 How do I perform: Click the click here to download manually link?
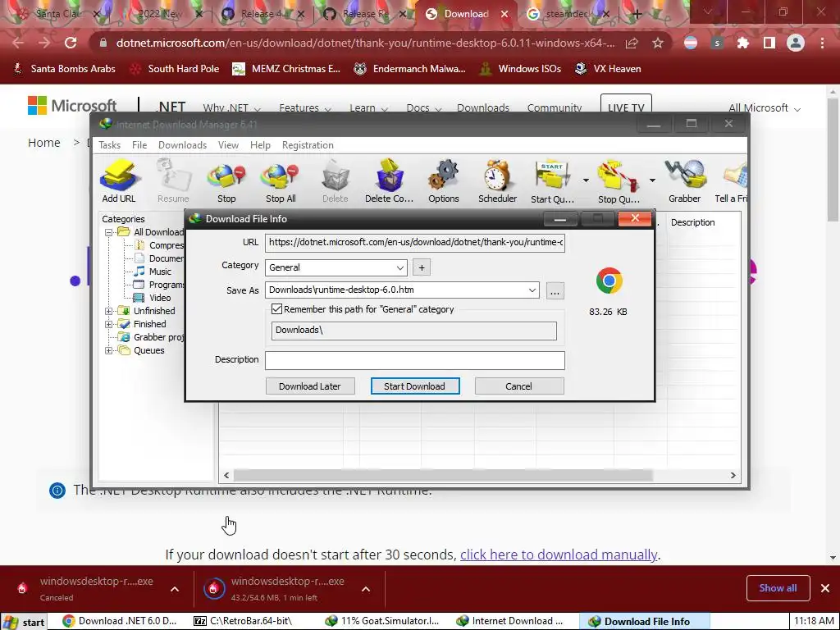click(558, 555)
